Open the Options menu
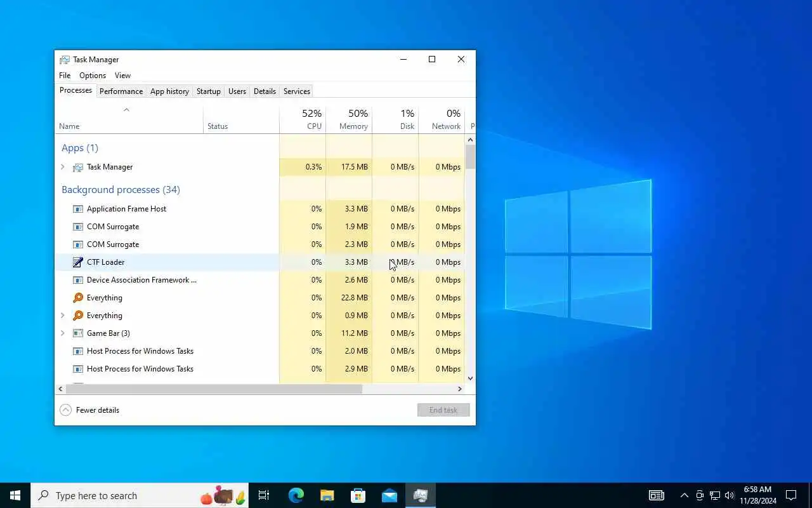The height and width of the screenshot is (508, 812). 93,76
